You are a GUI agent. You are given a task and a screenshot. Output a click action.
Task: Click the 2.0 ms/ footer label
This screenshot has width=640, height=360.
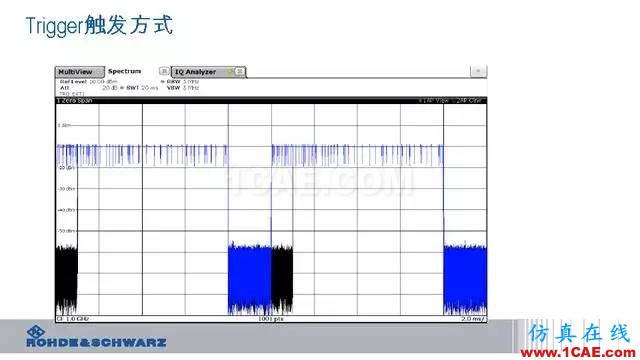(x=473, y=319)
